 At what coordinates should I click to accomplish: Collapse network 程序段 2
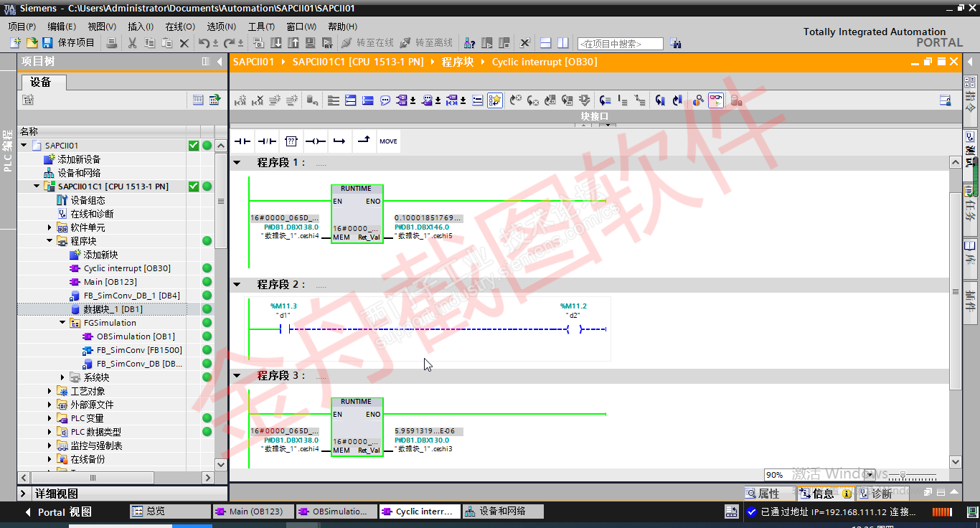coord(236,285)
